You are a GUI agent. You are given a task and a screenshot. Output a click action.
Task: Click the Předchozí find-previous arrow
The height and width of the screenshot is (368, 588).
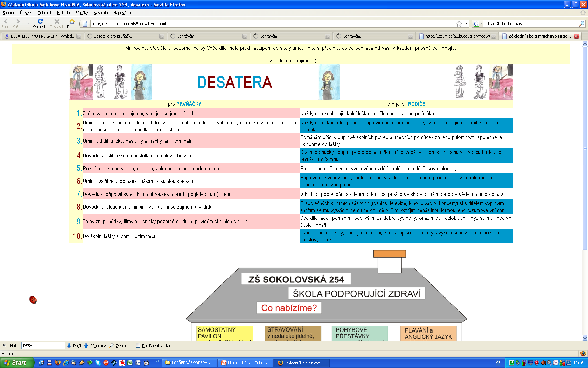(x=95, y=346)
